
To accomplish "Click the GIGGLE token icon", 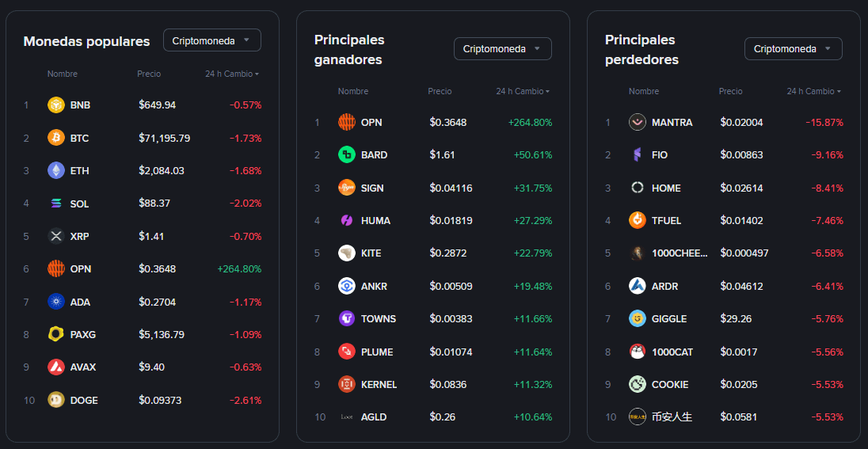I will (638, 318).
